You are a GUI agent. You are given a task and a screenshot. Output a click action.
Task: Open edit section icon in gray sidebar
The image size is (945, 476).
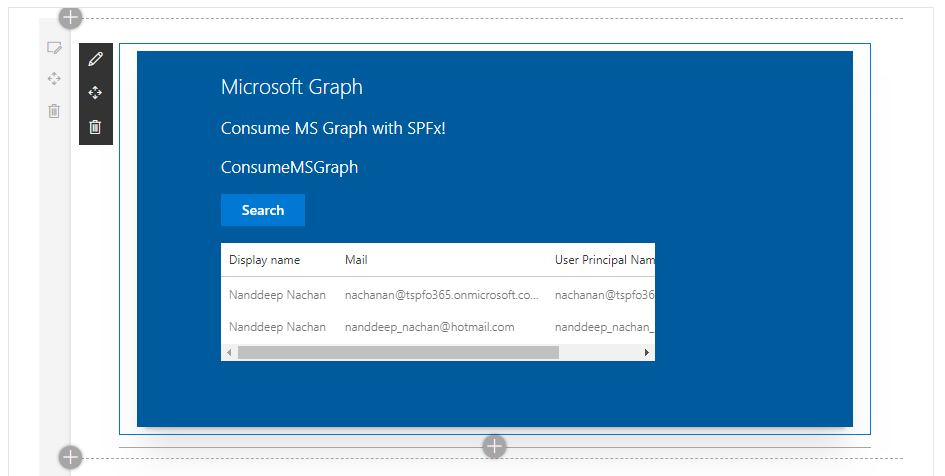55,48
